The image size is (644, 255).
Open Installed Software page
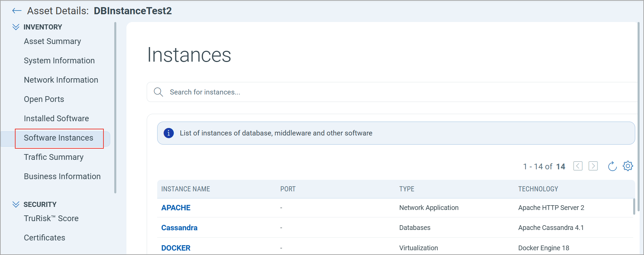pos(56,119)
